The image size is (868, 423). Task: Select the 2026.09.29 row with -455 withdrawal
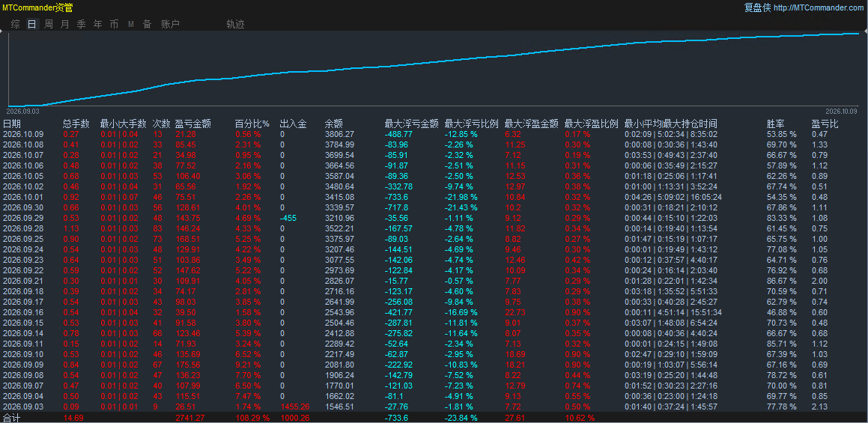tap(434, 218)
